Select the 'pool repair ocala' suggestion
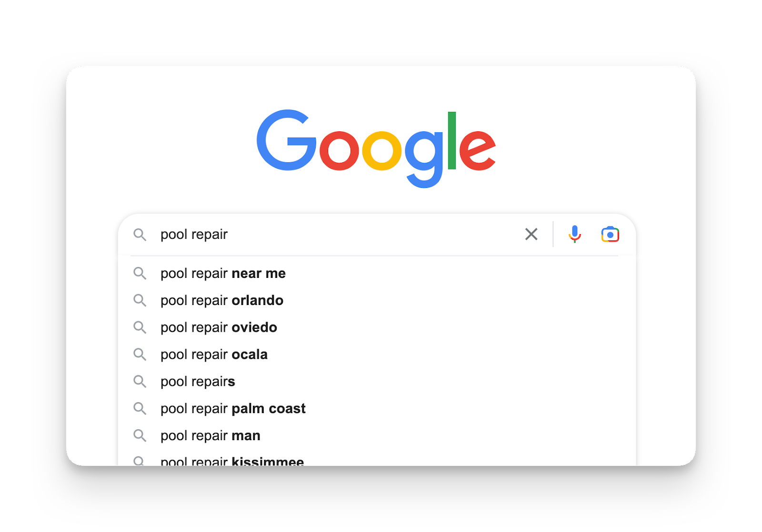Image resolution: width=762 pixels, height=532 pixels. point(214,355)
